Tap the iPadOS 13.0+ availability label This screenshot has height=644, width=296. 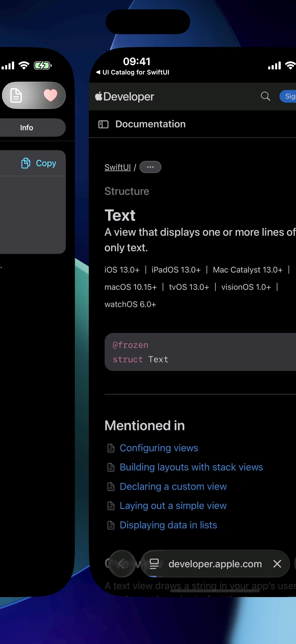[x=176, y=270]
